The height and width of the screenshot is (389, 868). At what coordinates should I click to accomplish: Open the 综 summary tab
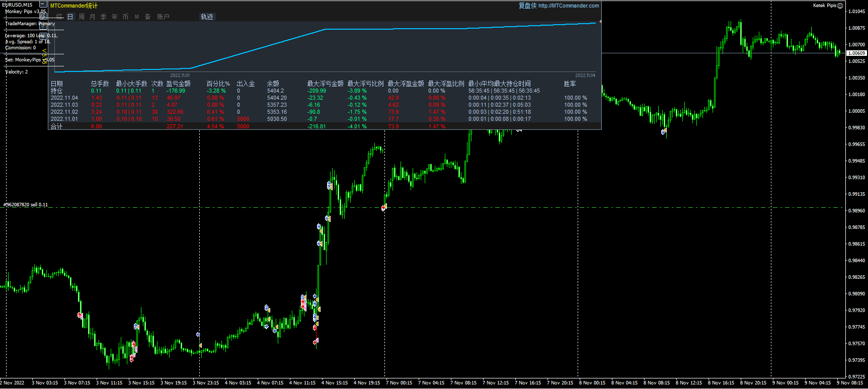tap(59, 17)
